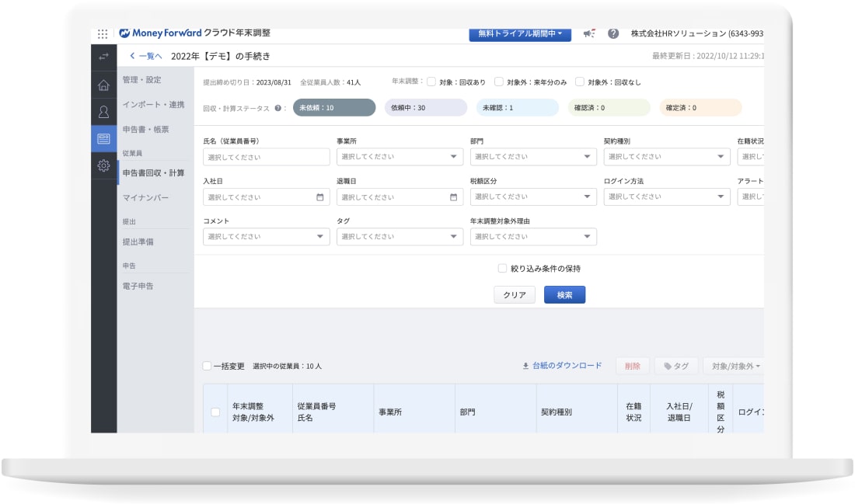
Task: Open the 税額区分 filter dropdown
Action: click(x=533, y=196)
